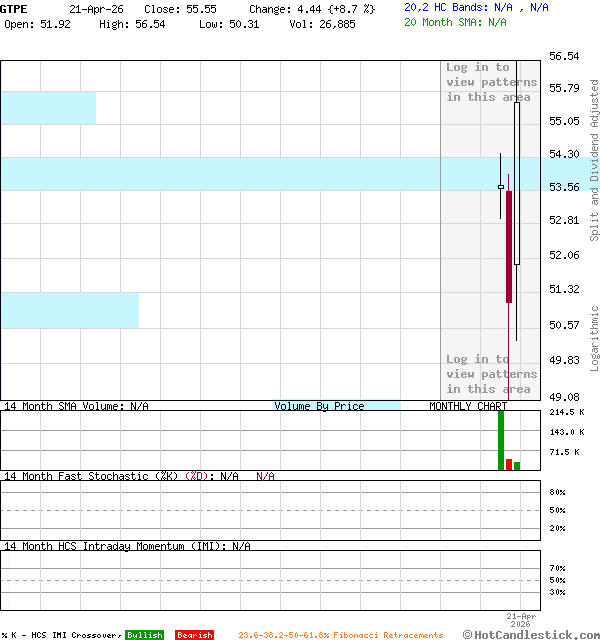Select the tall white bullish candlestick
600x640 pixels.
click(x=517, y=184)
